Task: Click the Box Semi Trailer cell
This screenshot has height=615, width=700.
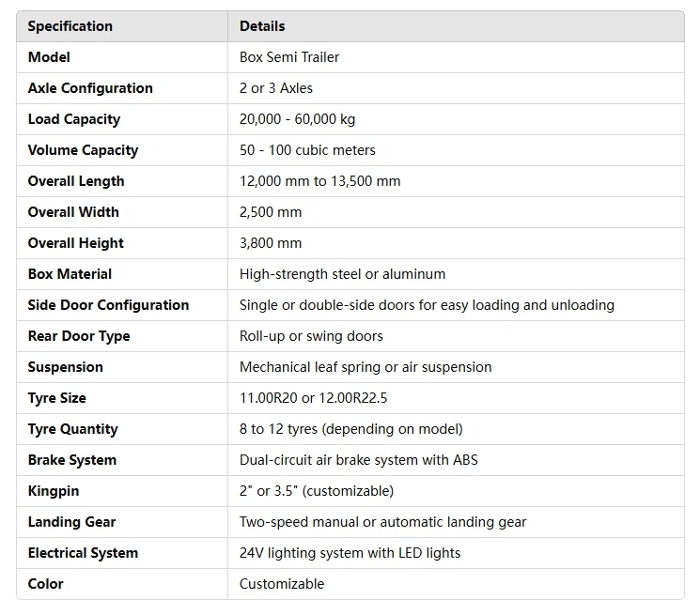Action: (289, 57)
